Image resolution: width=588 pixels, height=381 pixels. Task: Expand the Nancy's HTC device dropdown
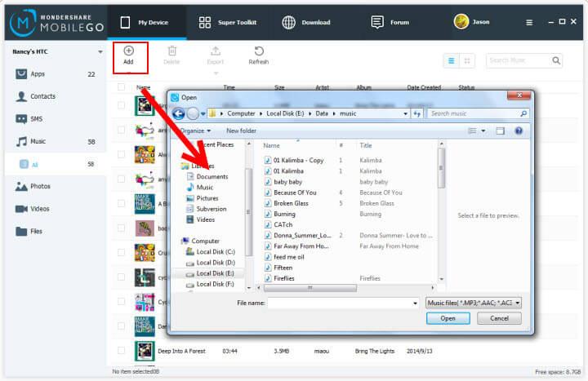[100, 51]
